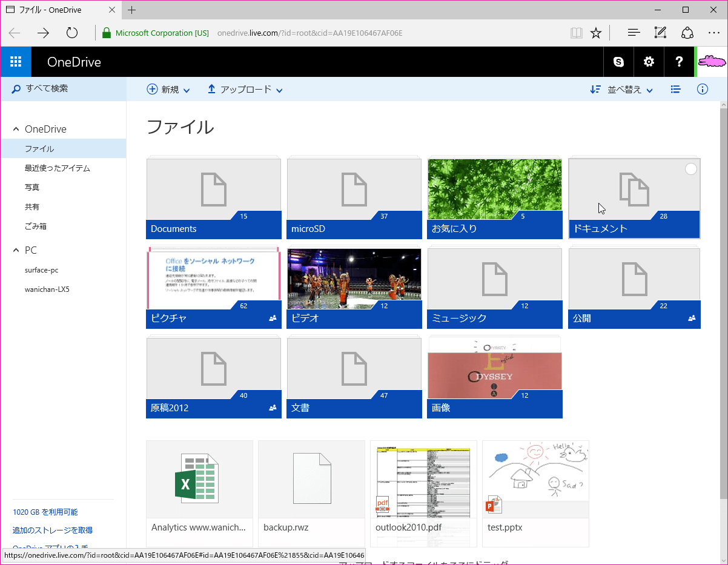
Task: Open the backup.rwz file
Action: coord(311,494)
